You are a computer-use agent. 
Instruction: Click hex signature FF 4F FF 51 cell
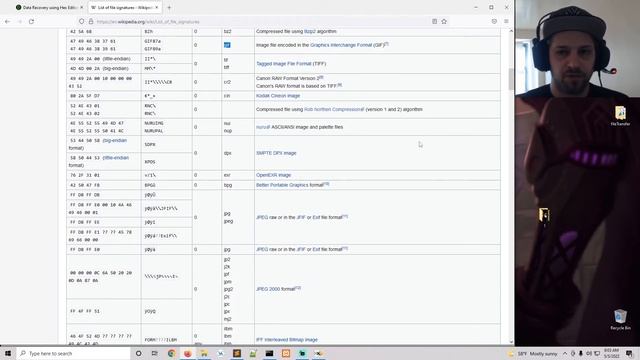(x=104, y=311)
